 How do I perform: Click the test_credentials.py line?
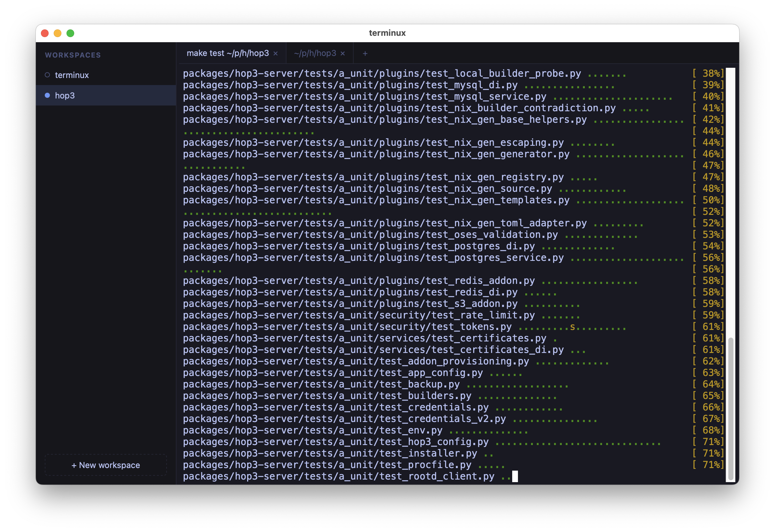(454, 407)
